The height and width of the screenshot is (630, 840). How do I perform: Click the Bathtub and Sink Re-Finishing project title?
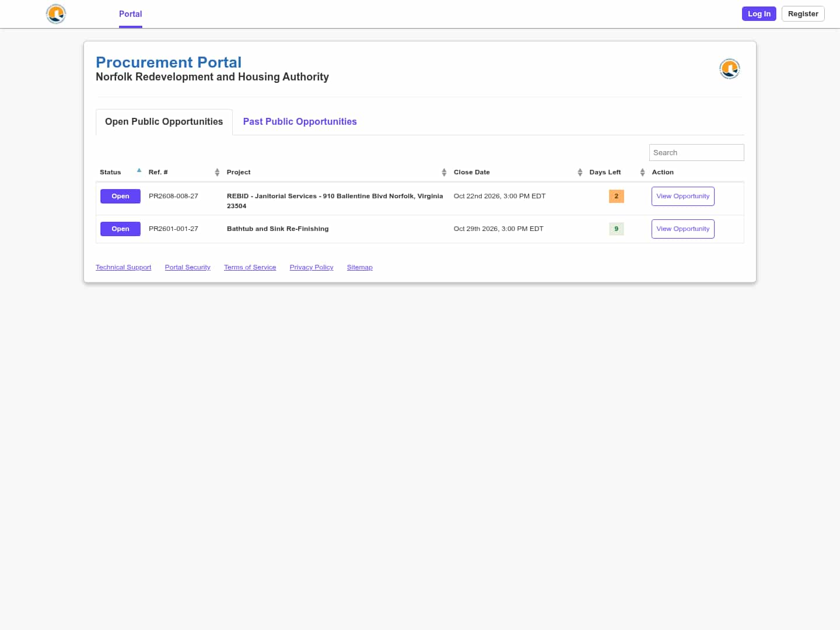(x=278, y=229)
